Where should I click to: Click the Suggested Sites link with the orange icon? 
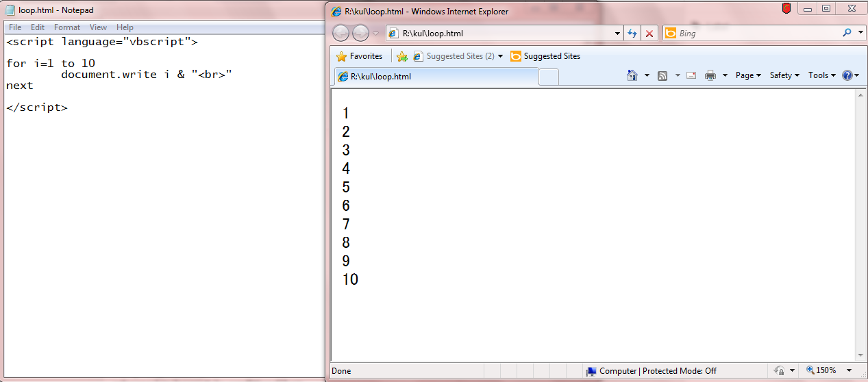pos(545,56)
